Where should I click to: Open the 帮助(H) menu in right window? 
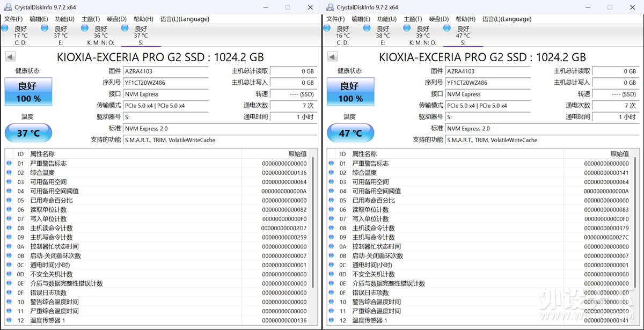click(x=465, y=19)
